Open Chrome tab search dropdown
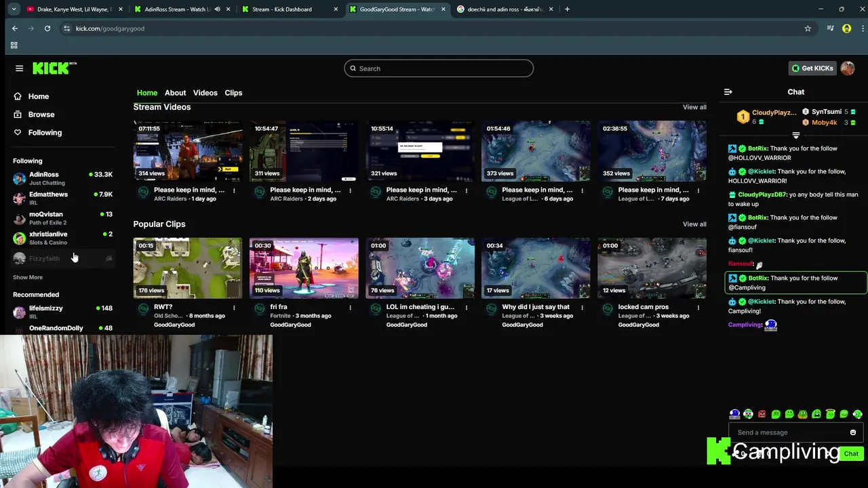Screen dimensions: 868x488 pos(14,9)
